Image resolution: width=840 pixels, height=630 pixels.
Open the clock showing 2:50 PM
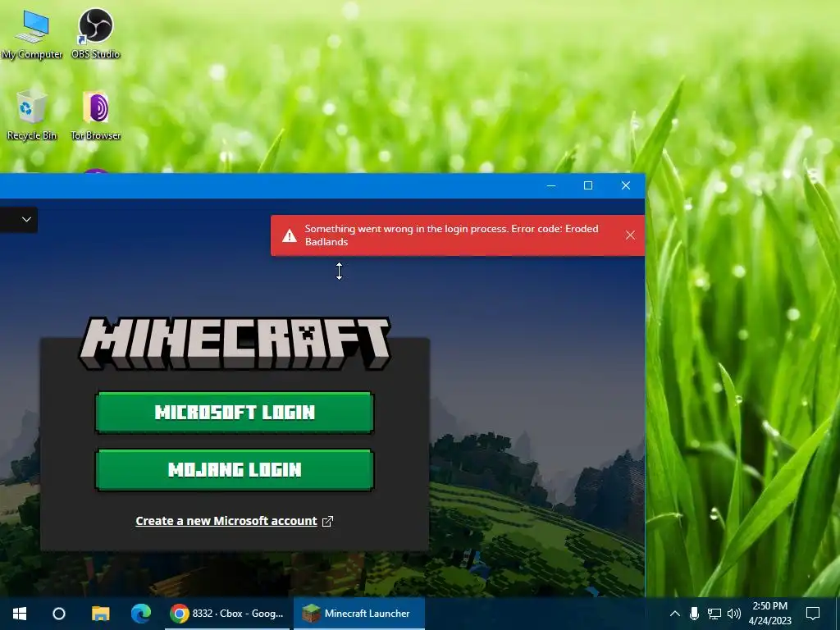click(769, 614)
